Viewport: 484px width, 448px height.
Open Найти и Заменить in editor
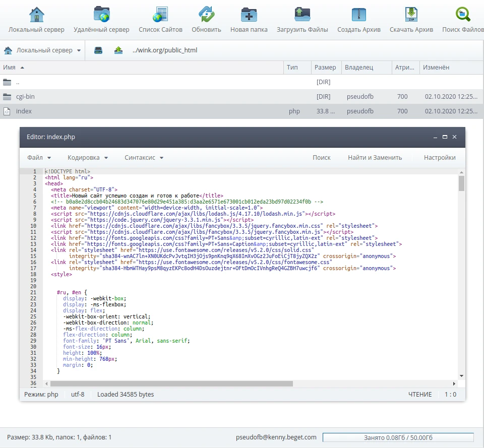(375, 158)
